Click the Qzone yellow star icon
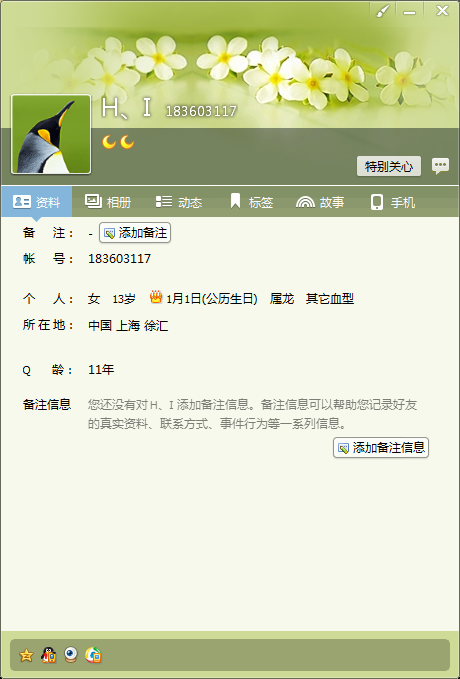This screenshot has height=679, width=460. click(26, 655)
